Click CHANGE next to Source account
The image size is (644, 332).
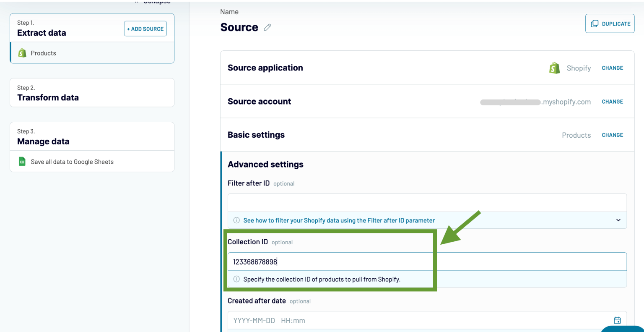tap(612, 101)
